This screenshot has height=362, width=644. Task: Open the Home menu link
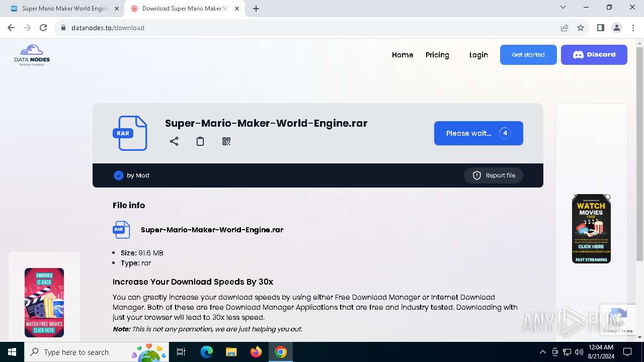tap(403, 55)
